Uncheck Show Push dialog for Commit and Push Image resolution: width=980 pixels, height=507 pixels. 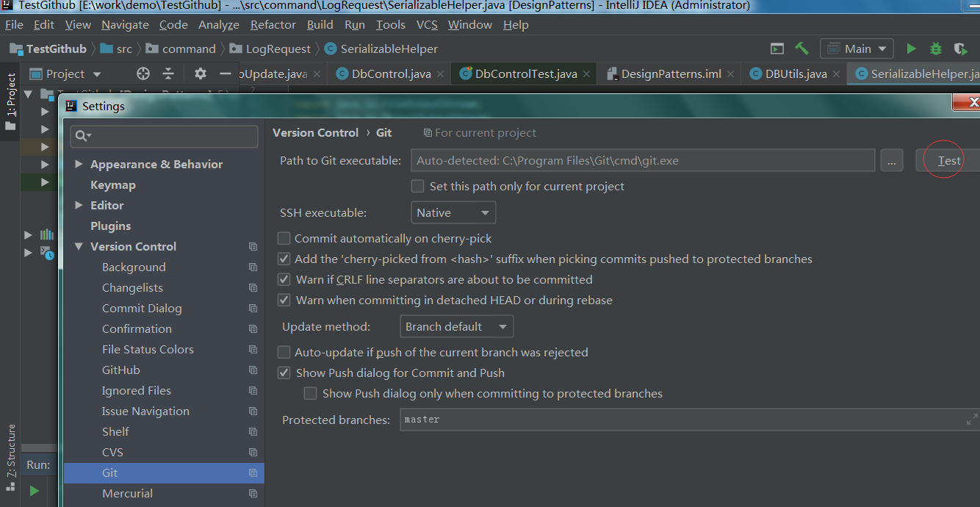tap(284, 373)
